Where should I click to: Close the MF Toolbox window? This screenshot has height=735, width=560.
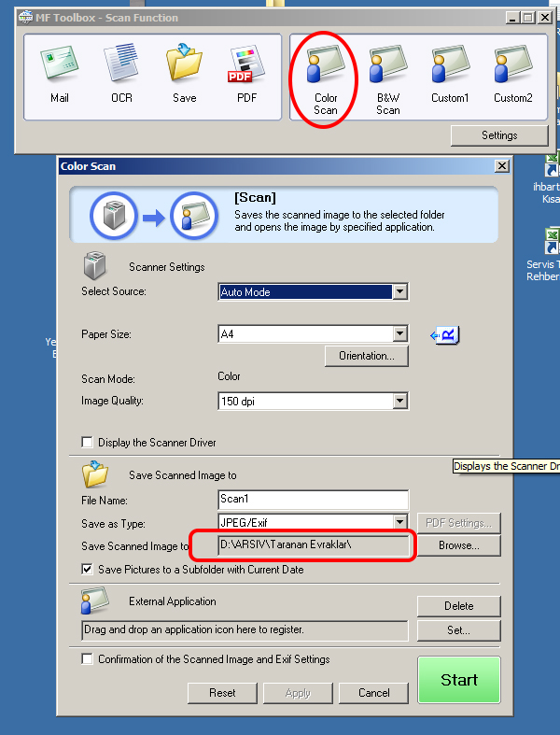[x=544, y=18]
